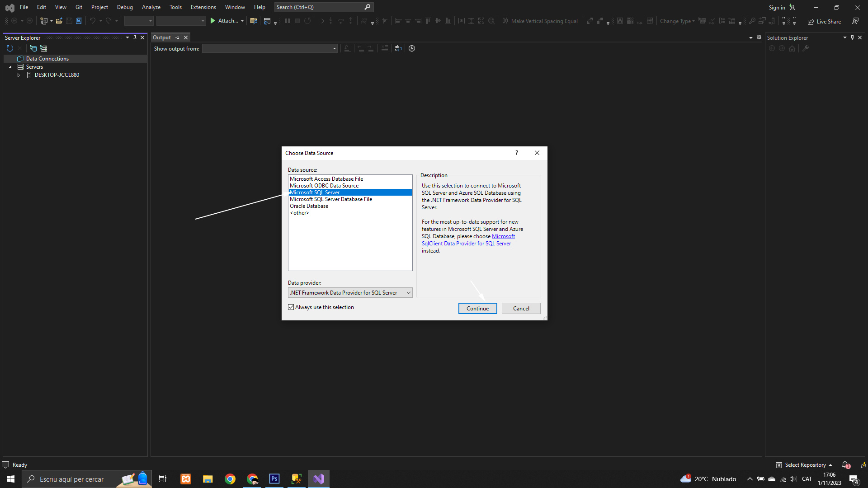
Task: Click Connect to Server icon
Action: pyautogui.click(x=43, y=48)
